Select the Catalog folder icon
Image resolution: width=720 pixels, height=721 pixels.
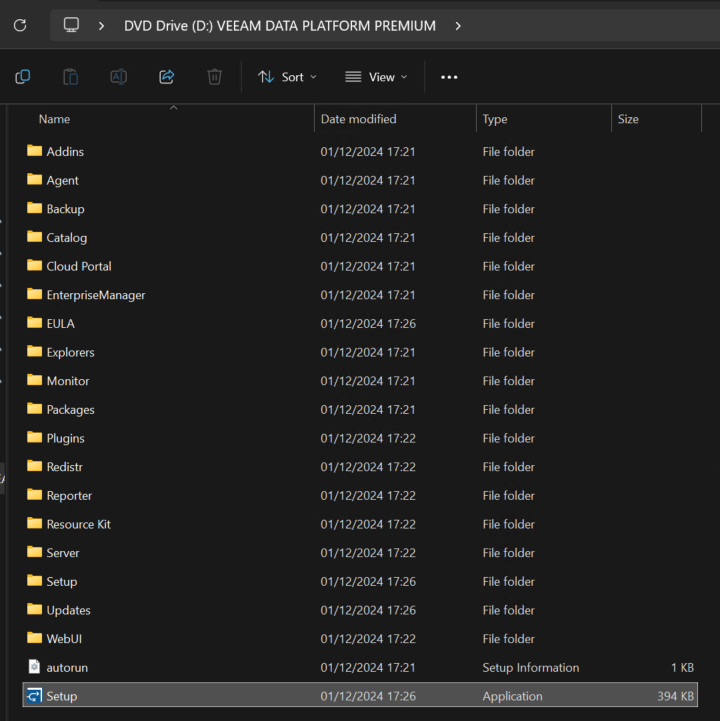(34, 236)
